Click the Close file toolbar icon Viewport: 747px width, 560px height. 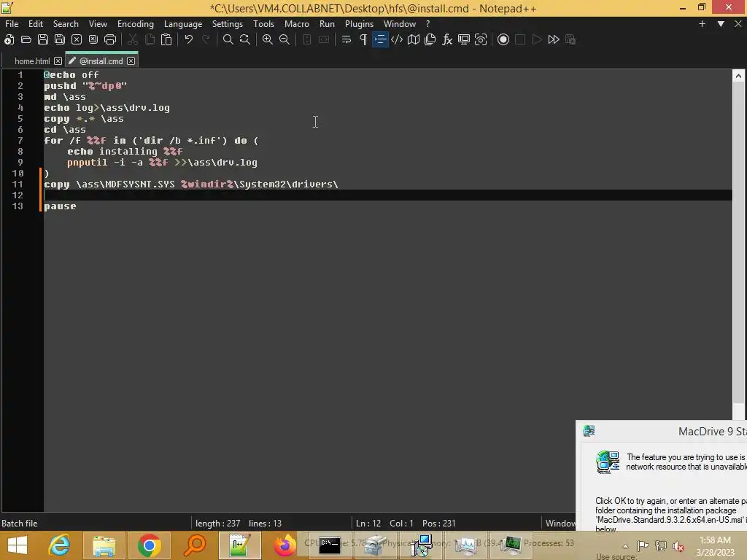coord(76,39)
